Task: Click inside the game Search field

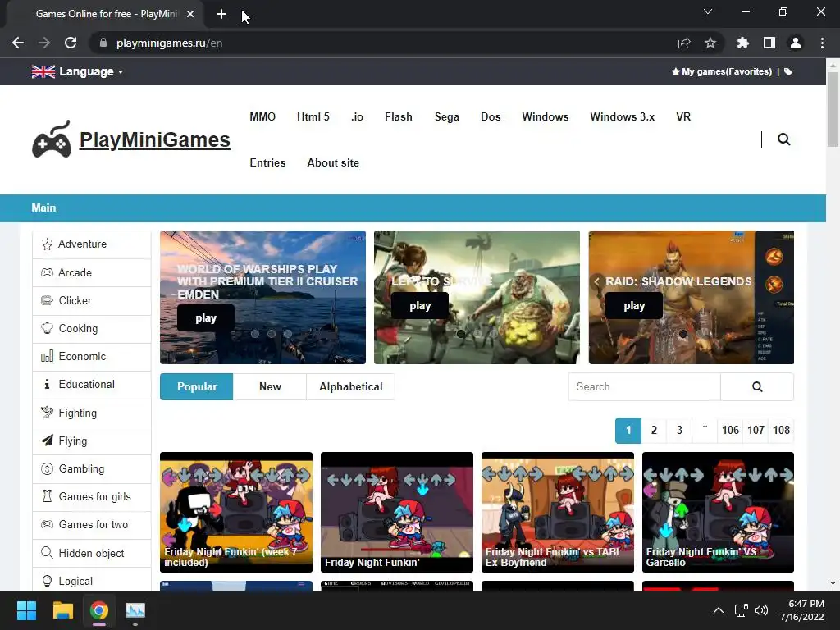Action: point(645,387)
